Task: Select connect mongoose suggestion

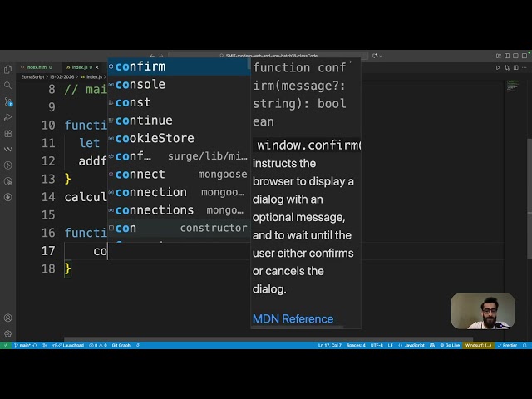Action: (179, 175)
